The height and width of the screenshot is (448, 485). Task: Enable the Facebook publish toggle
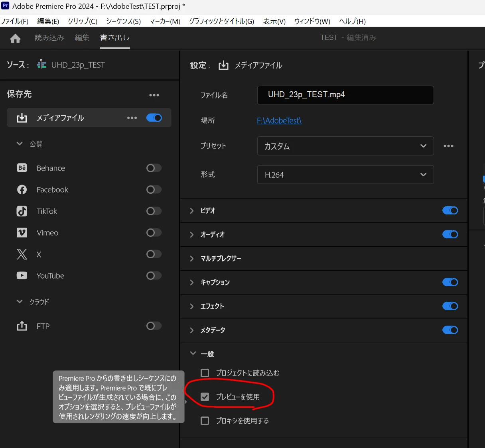click(x=154, y=189)
